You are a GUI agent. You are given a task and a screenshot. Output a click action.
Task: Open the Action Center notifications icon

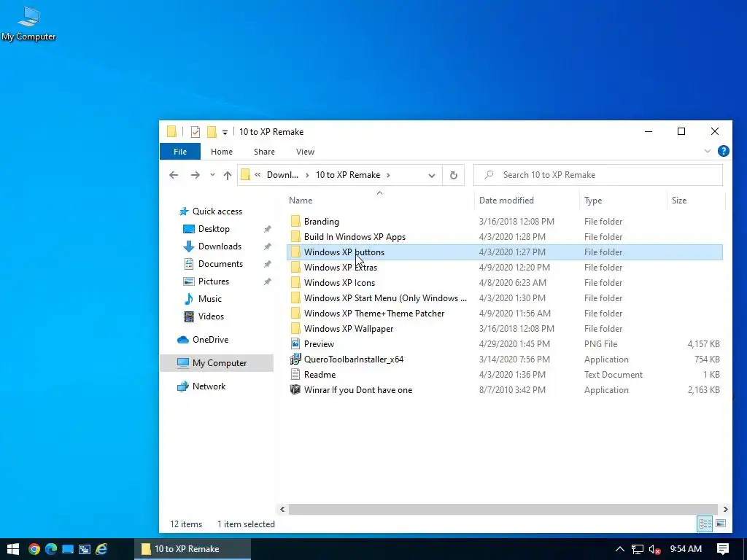[723, 549]
